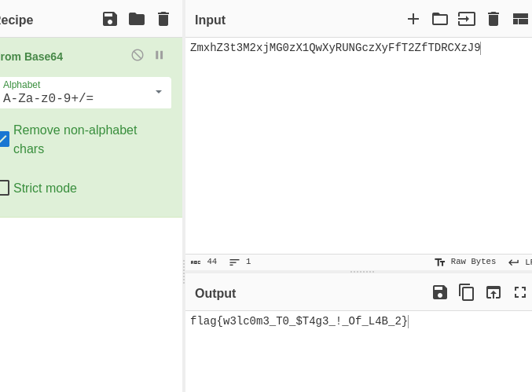
Task: Add a new input tab
Action: point(413,19)
